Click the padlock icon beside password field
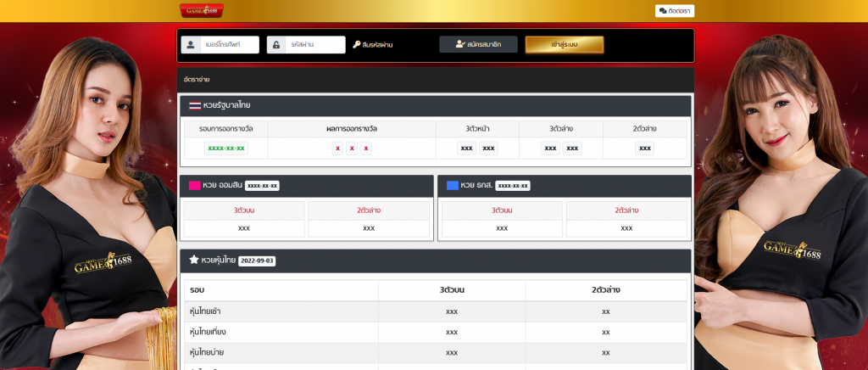 276,45
